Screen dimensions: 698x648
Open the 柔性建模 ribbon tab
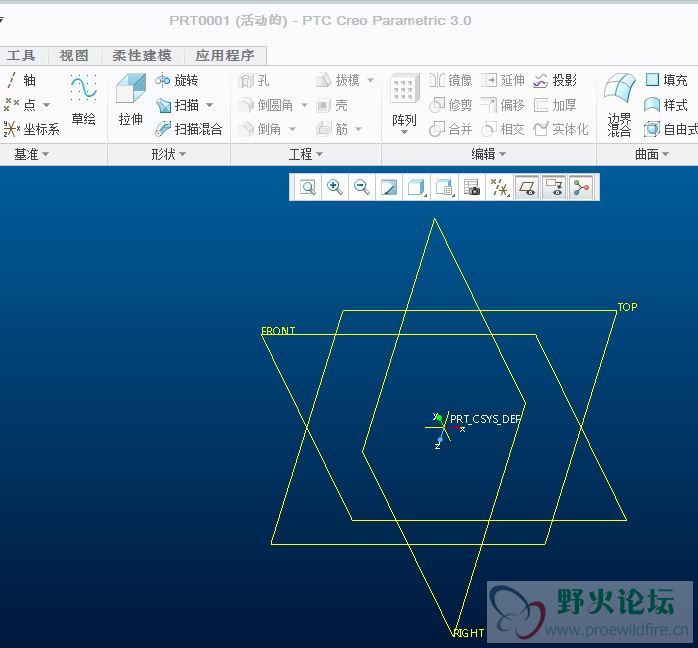coord(142,56)
